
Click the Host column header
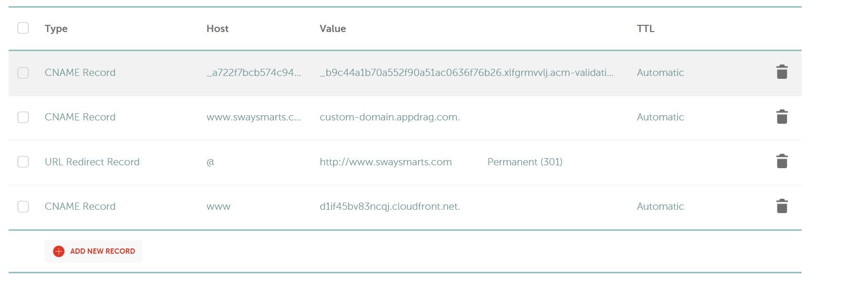(x=217, y=29)
